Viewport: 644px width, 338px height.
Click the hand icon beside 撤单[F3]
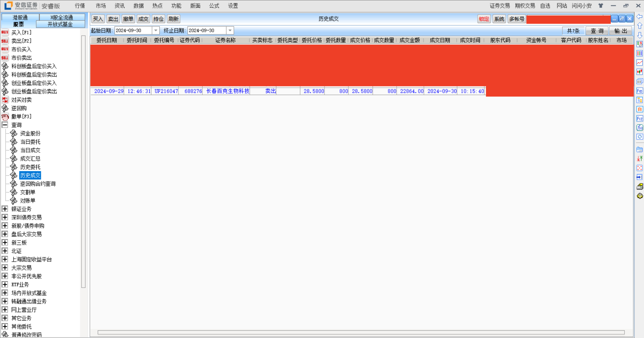pos(5,117)
